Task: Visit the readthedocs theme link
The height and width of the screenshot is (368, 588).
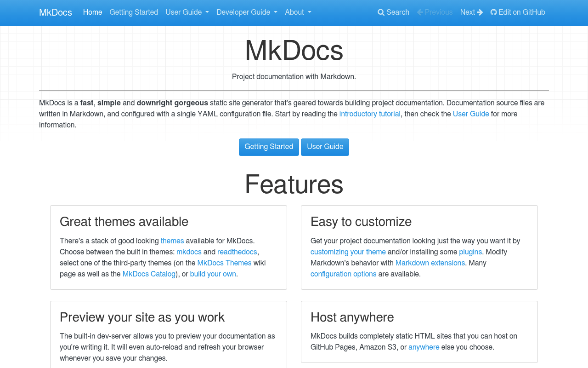Action: point(237,252)
